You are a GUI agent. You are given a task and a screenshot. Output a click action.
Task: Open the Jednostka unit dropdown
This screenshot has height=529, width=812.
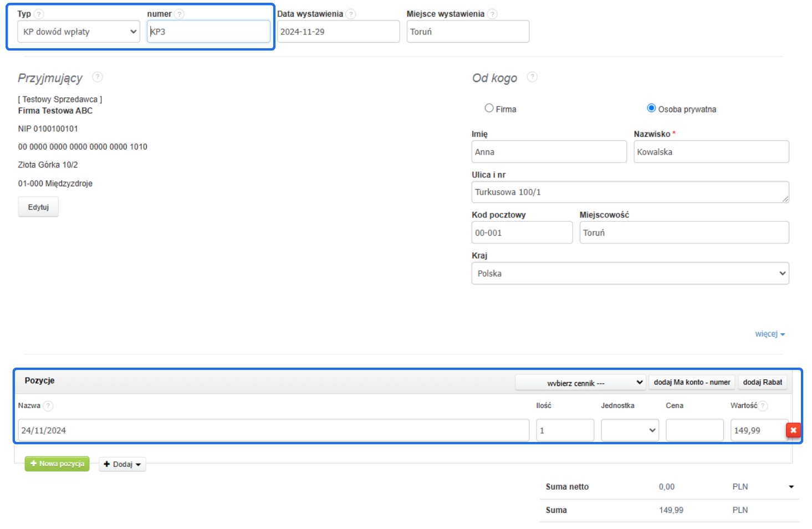click(x=630, y=430)
